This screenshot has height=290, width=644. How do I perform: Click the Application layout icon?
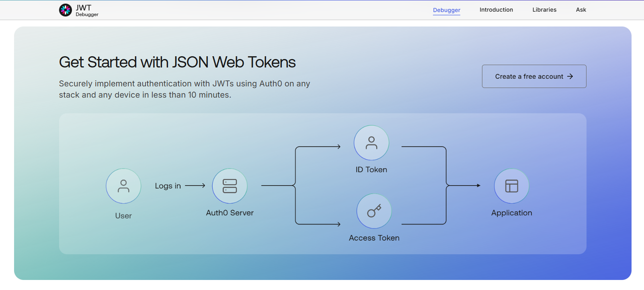pos(512,186)
